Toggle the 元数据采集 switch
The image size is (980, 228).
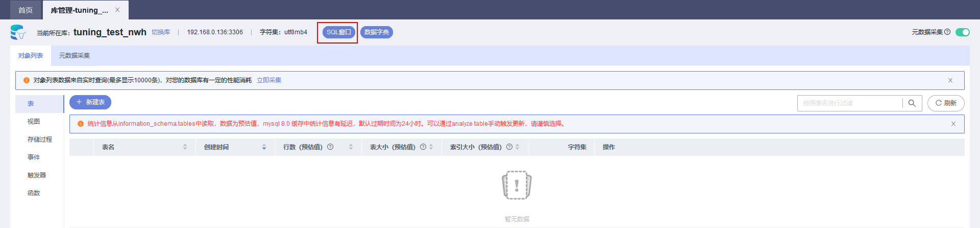pyautogui.click(x=963, y=32)
